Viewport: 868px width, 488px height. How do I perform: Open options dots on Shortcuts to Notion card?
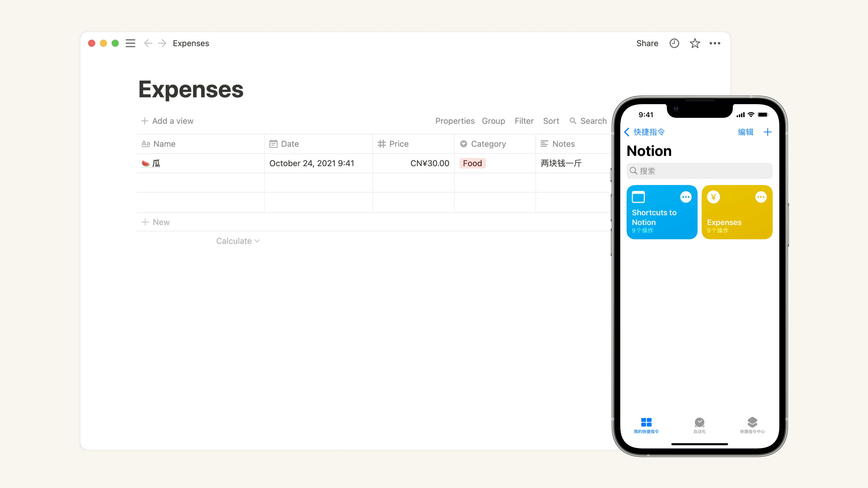click(686, 197)
